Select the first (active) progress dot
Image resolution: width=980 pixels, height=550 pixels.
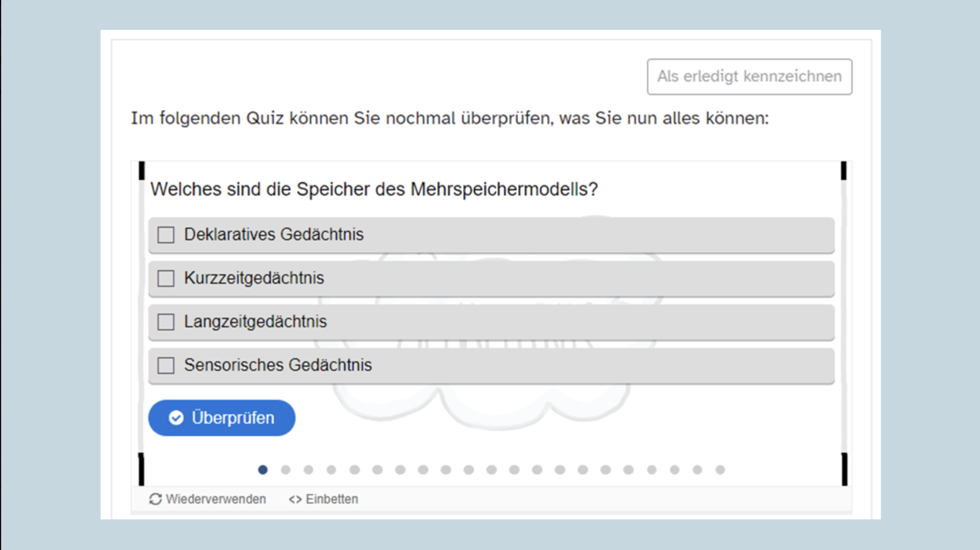point(263,470)
